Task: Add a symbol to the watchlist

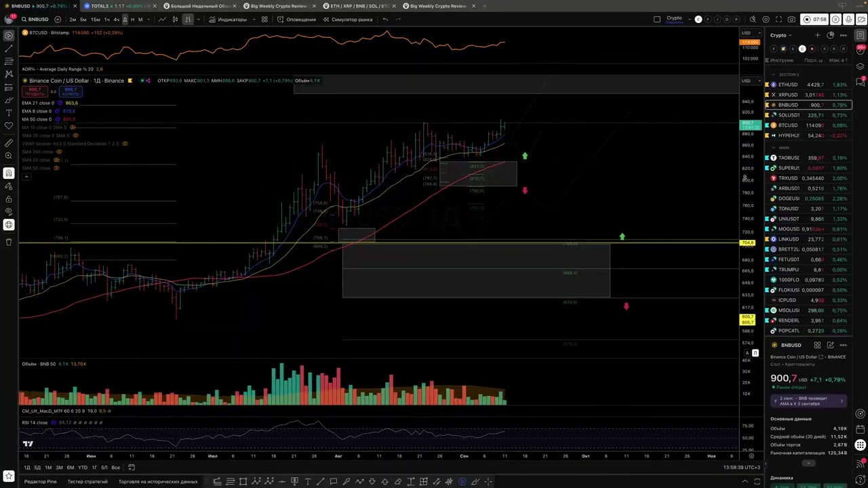Action: (x=818, y=35)
